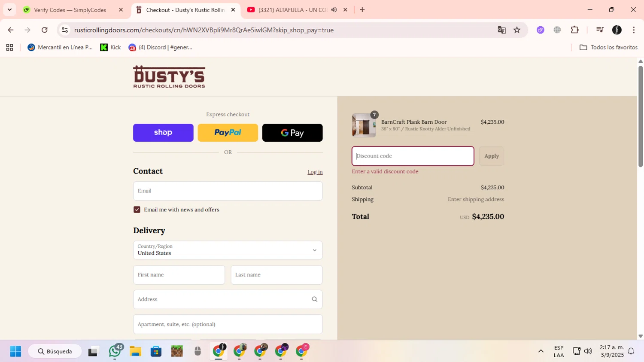Mute the YouTube tab audio icon
The width and height of the screenshot is (644, 362).
coord(334,10)
